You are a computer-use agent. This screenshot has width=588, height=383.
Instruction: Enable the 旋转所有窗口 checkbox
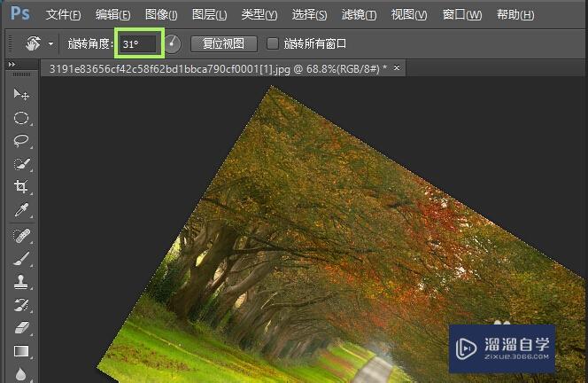pyautogui.click(x=273, y=43)
